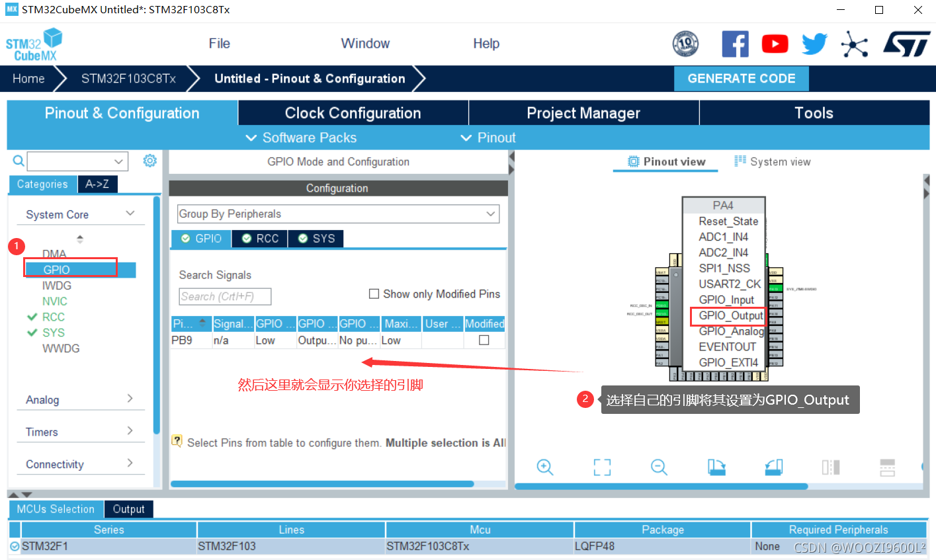Enable Show only Modified Pins
Screen dimensions: 936x560
[374, 294]
